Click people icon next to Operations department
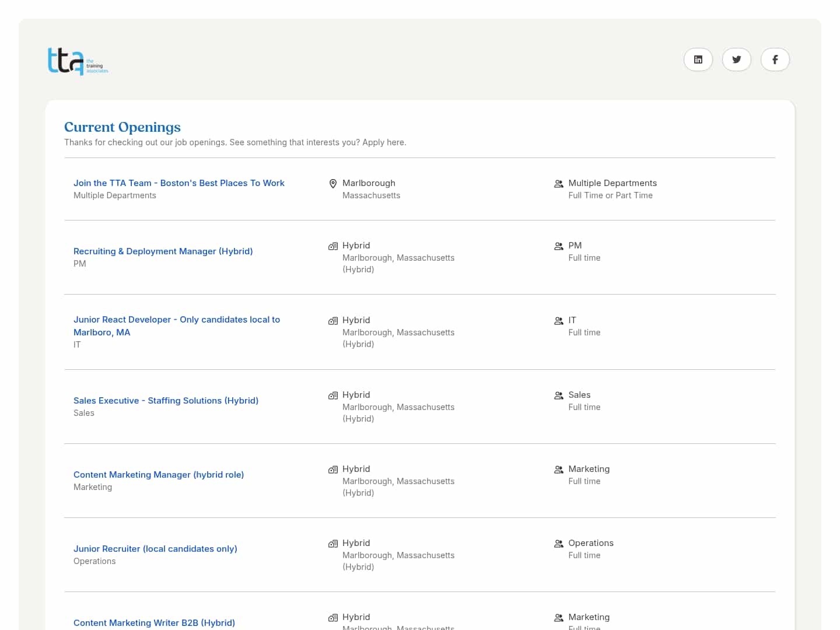Image resolution: width=840 pixels, height=630 pixels. (x=558, y=544)
